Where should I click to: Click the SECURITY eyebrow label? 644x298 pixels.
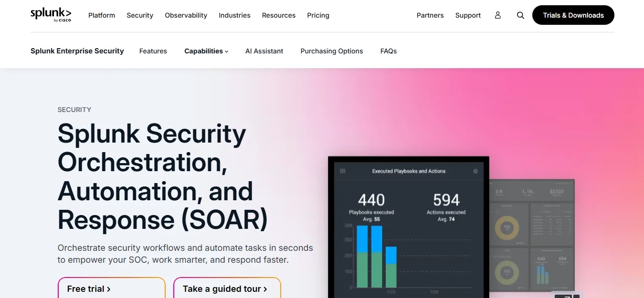point(74,110)
